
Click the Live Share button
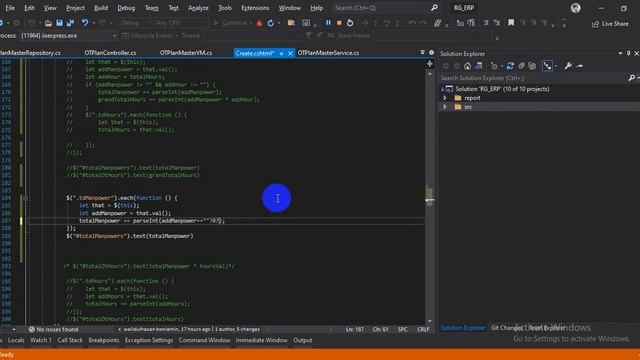(610, 24)
